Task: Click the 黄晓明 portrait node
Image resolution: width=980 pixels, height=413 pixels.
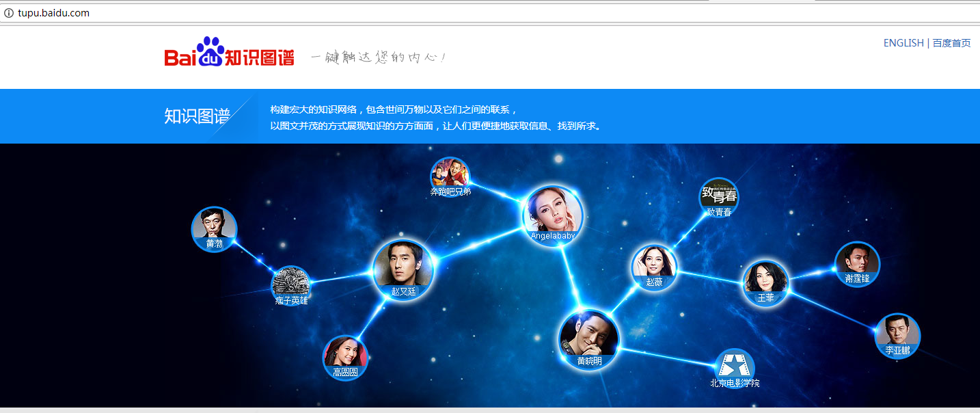Action: tap(589, 339)
